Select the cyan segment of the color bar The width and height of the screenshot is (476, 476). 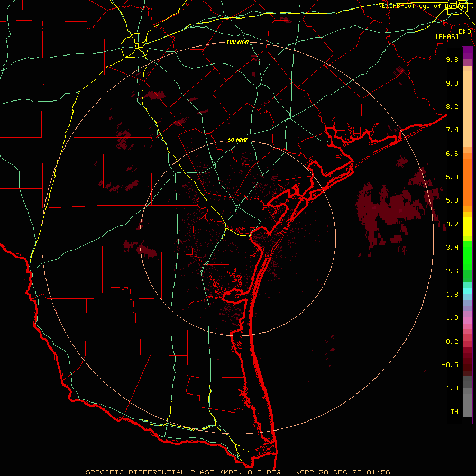click(x=467, y=291)
